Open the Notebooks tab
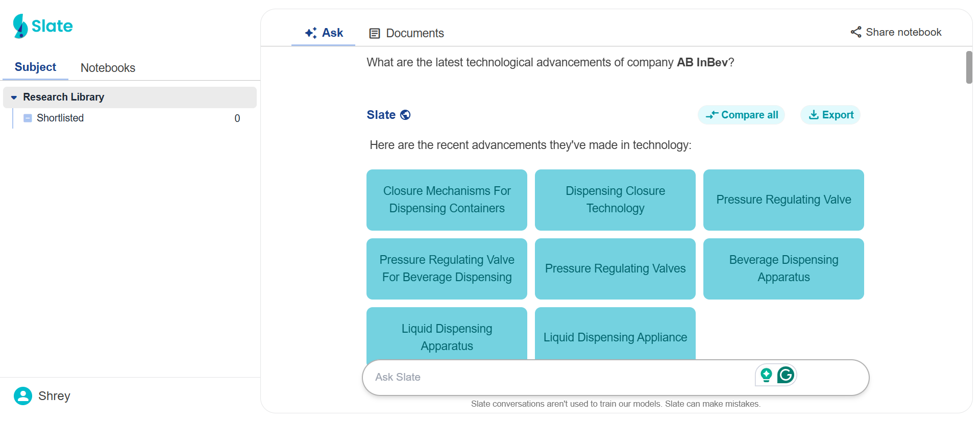 (108, 67)
